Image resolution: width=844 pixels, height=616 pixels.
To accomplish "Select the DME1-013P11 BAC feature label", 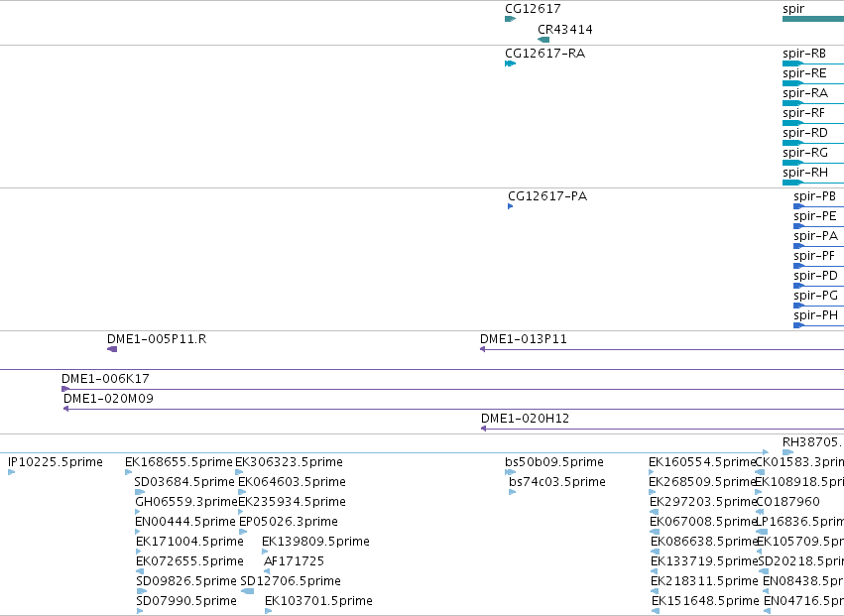I will (524, 338).
